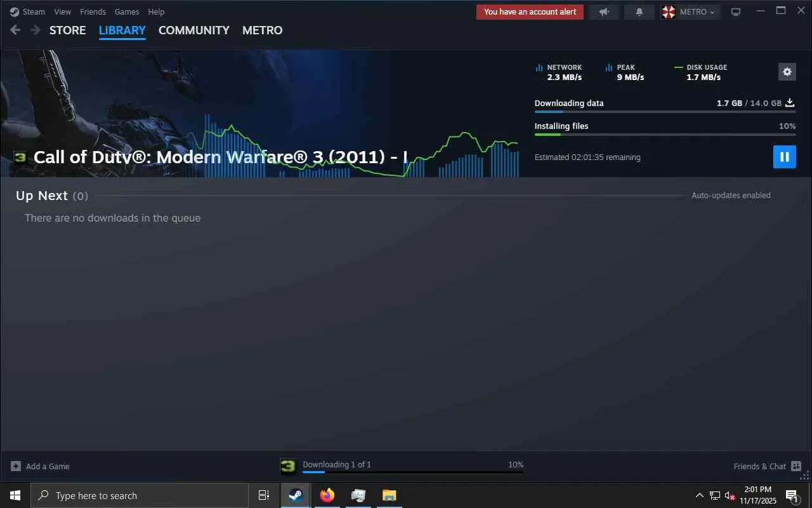Open the Windows Start menu
The height and width of the screenshot is (508, 812).
[15, 495]
